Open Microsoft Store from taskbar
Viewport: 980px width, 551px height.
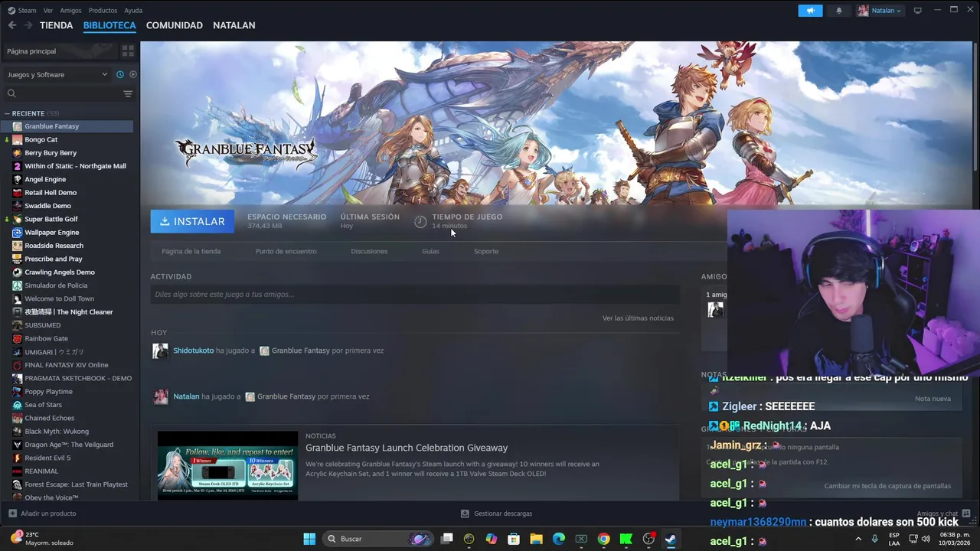(x=514, y=539)
